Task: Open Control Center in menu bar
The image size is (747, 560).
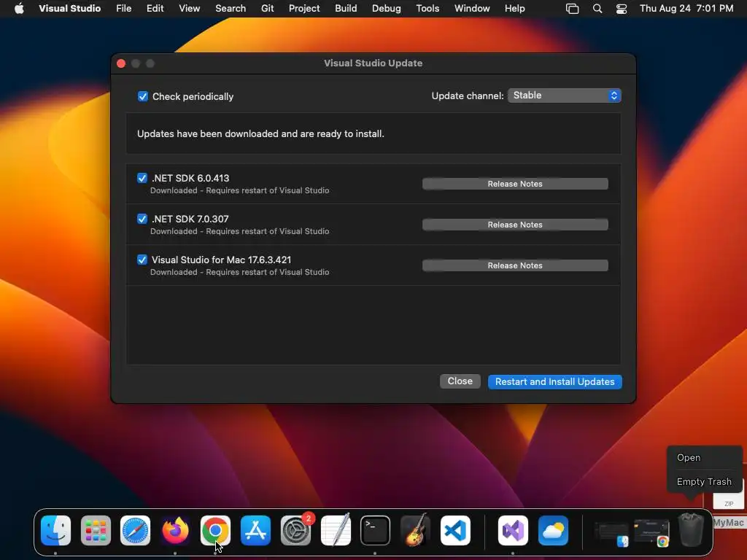Action: tap(622, 8)
